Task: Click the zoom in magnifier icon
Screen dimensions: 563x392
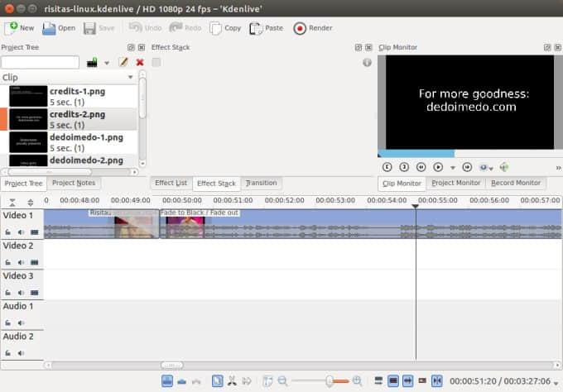Action: click(358, 380)
